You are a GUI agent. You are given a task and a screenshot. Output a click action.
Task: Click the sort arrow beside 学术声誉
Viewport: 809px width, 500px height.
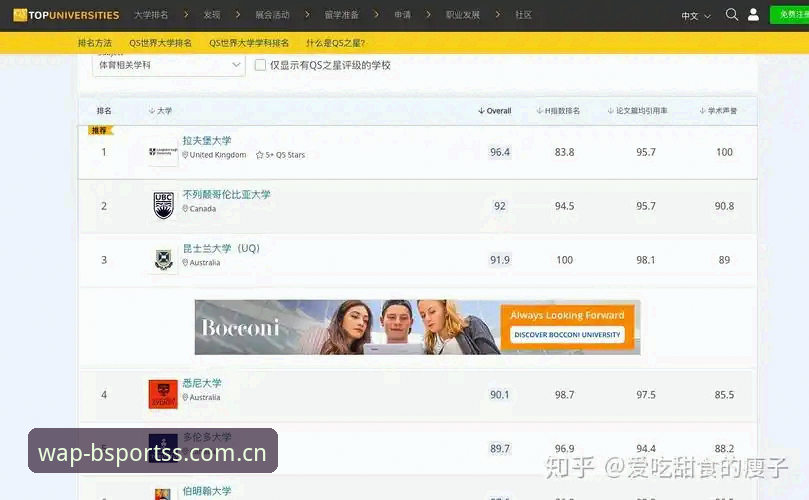pyautogui.click(x=703, y=111)
